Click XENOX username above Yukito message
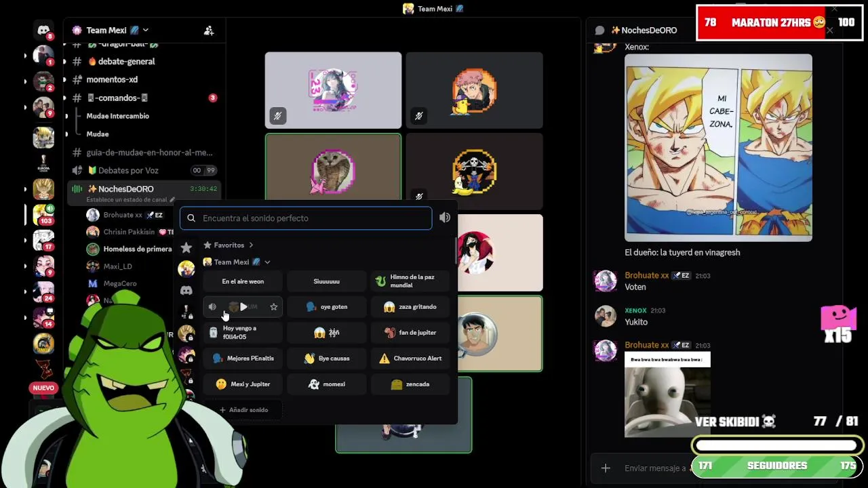 click(635, 310)
